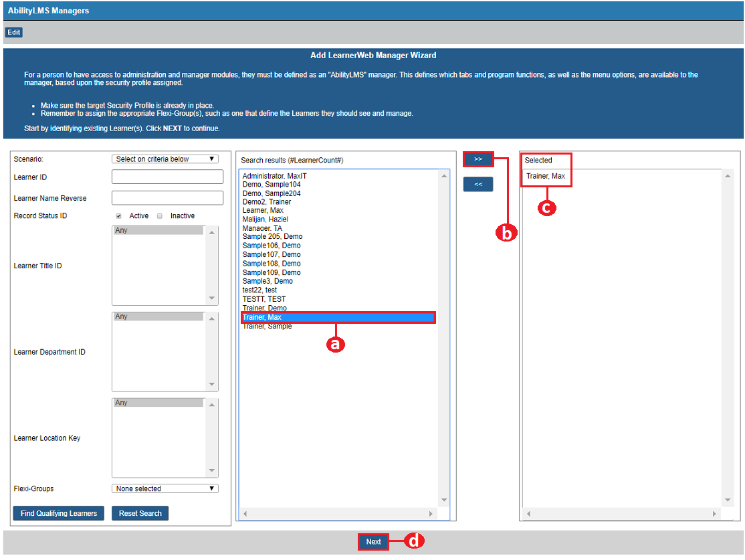Click the Next button
This screenshot has height=560, width=745.
point(373,541)
